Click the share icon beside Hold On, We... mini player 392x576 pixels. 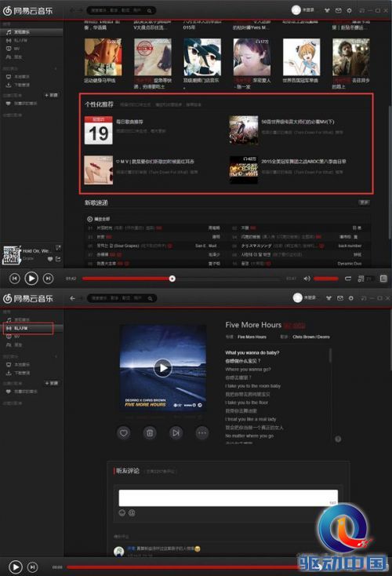tap(58, 259)
